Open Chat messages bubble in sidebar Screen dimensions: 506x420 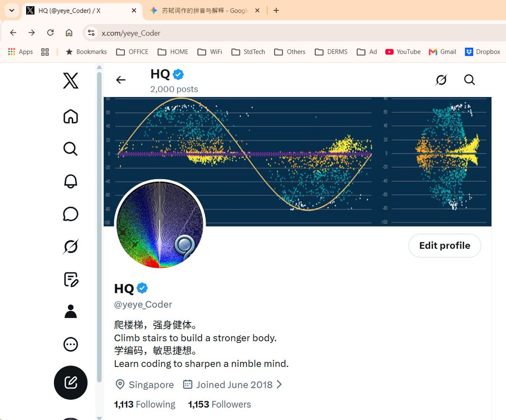[70, 214]
